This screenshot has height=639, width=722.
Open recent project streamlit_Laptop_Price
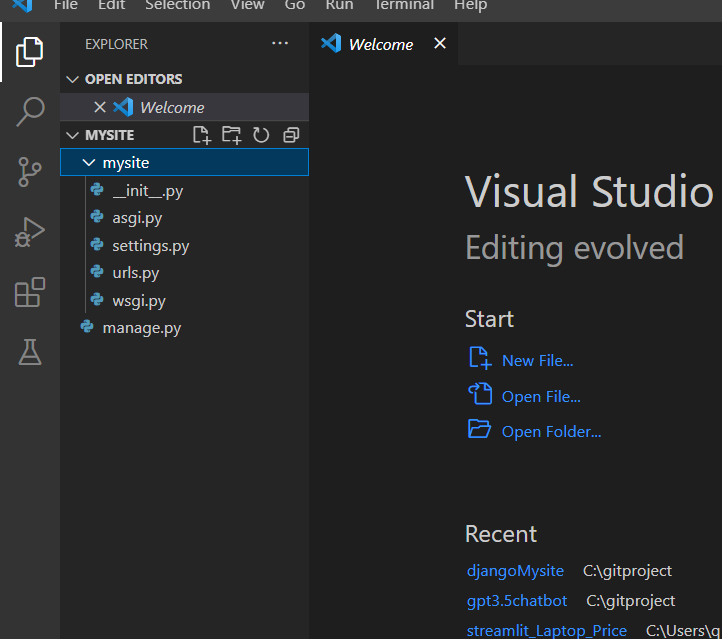pyautogui.click(x=547, y=630)
